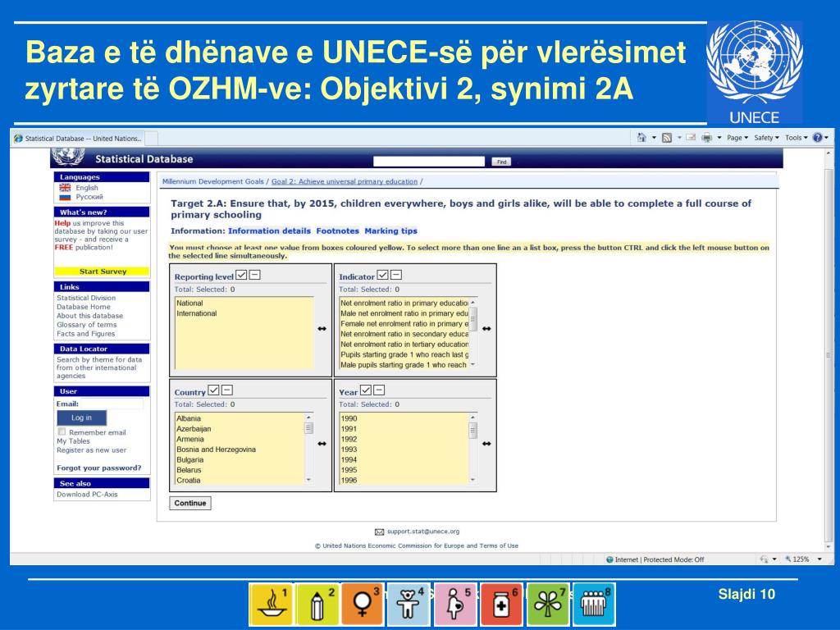Click the Country list scrollbar thumb
The image size is (840, 630).
308,428
